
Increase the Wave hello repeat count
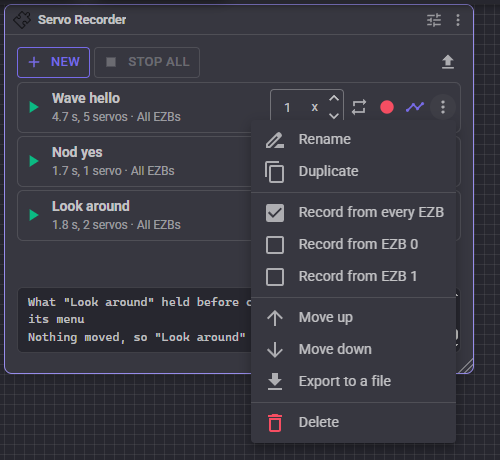pos(334,99)
